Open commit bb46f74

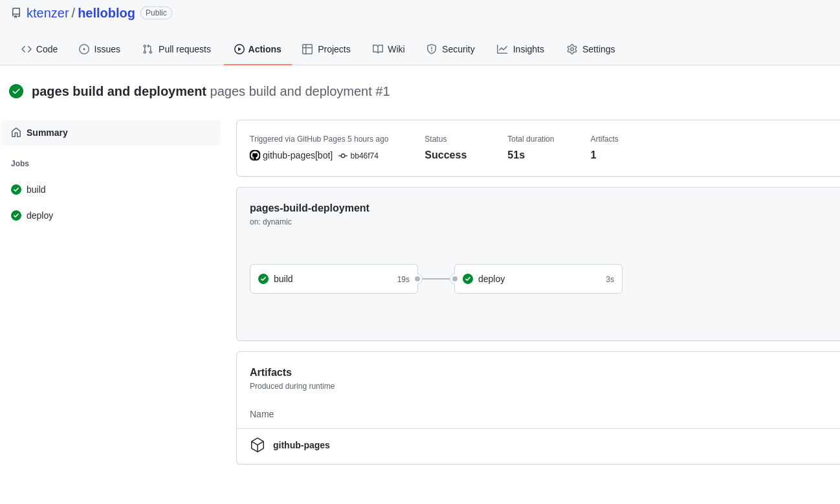(364, 156)
